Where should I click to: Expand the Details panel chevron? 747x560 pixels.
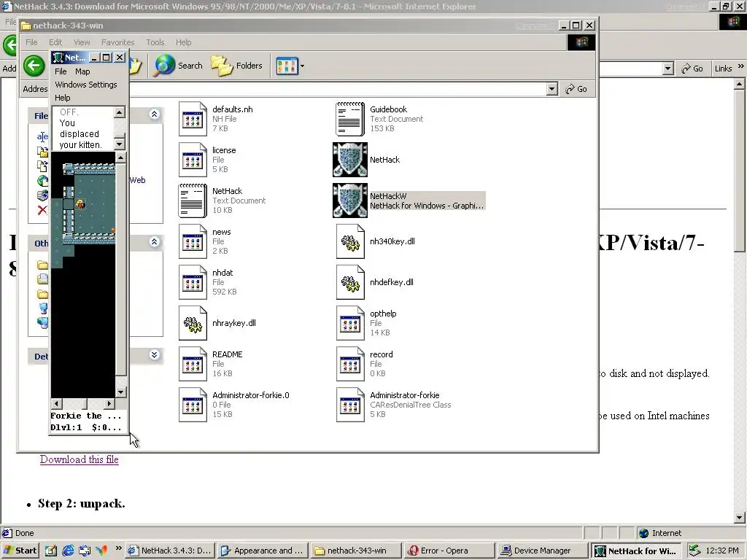(x=155, y=355)
